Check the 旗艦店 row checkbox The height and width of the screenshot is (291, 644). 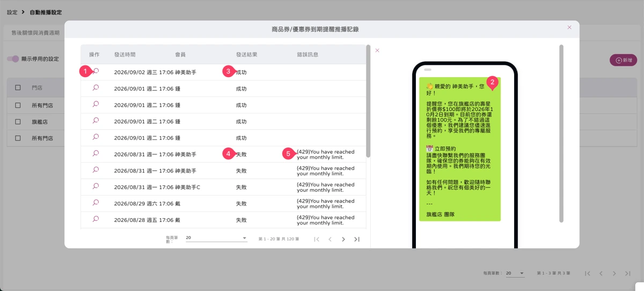18,122
